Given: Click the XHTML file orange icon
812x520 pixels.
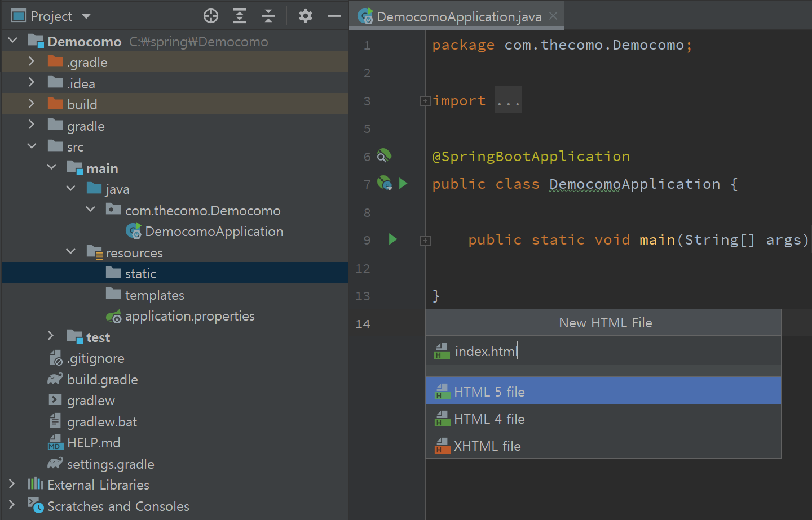Looking at the screenshot, I should (442, 446).
